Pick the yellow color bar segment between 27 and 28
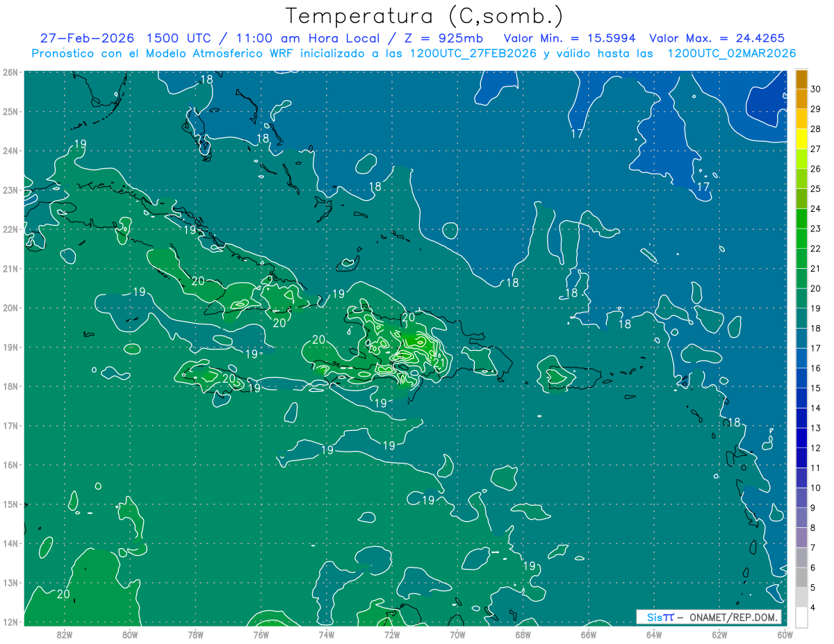The image size is (834, 644). pyautogui.click(x=801, y=139)
